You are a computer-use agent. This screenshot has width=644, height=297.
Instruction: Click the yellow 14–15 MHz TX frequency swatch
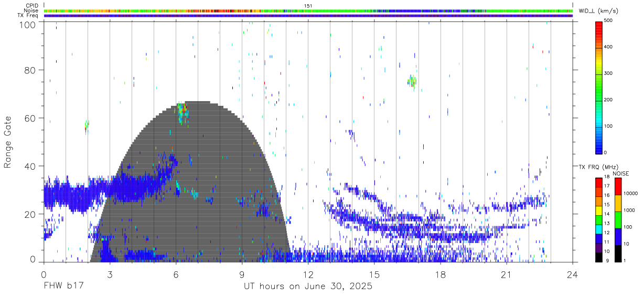click(598, 211)
